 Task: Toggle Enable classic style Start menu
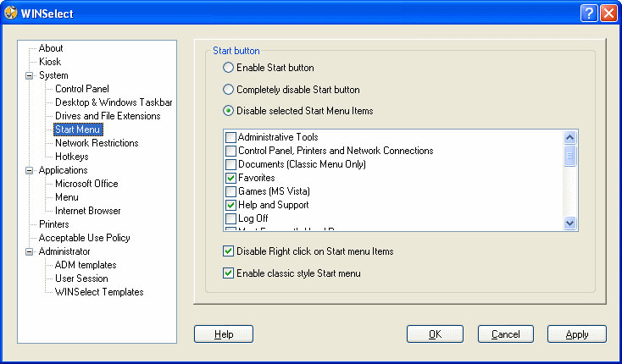[x=228, y=273]
